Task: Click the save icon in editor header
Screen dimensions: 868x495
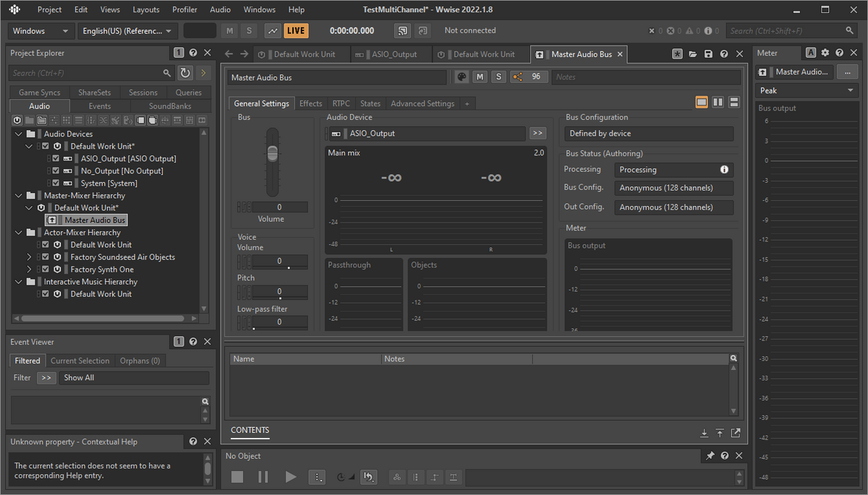Action: point(708,54)
